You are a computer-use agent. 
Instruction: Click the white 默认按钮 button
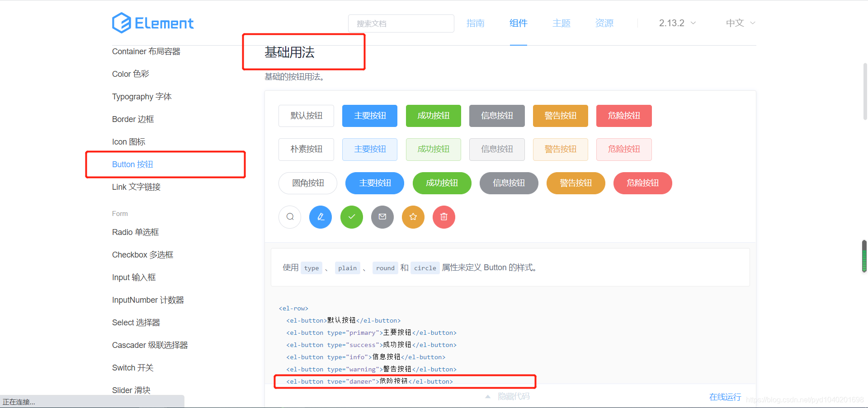[306, 116]
